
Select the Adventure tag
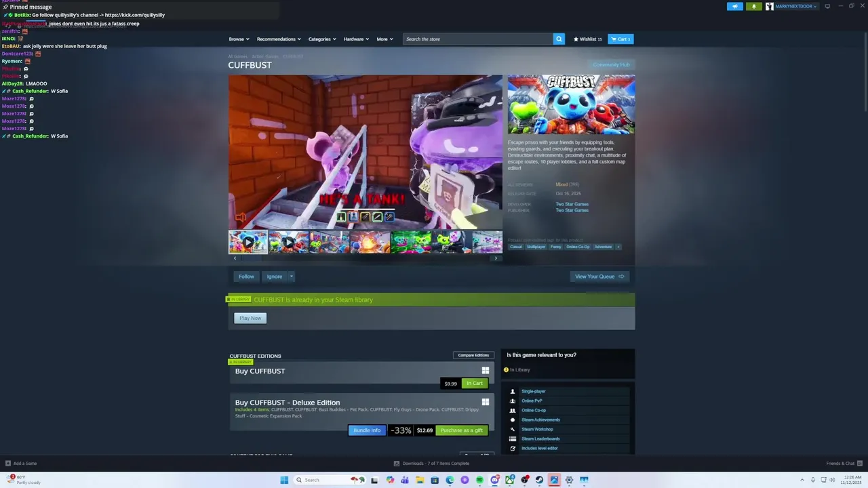point(603,247)
